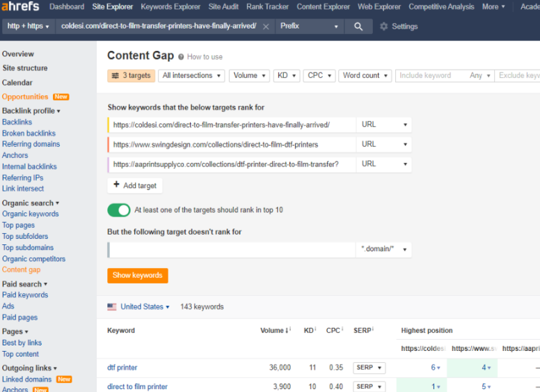Click the search magnifier icon
This screenshot has height=392, width=540.
click(358, 26)
